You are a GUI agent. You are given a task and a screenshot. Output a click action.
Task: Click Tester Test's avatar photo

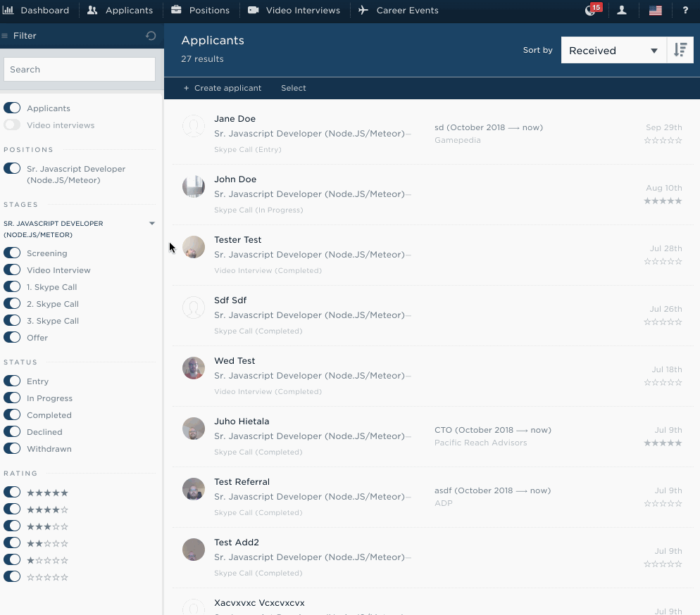tap(194, 247)
